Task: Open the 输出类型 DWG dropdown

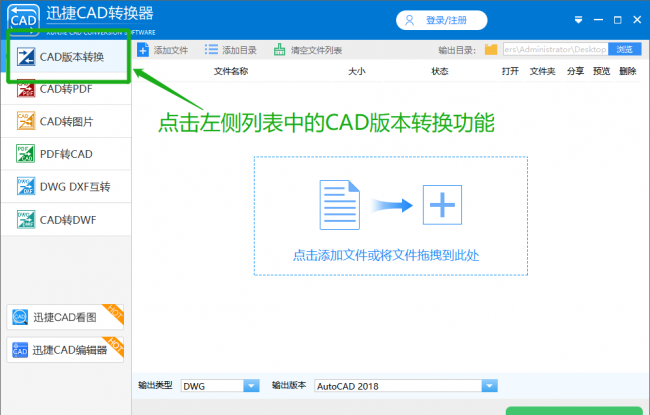Action: (x=220, y=386)
